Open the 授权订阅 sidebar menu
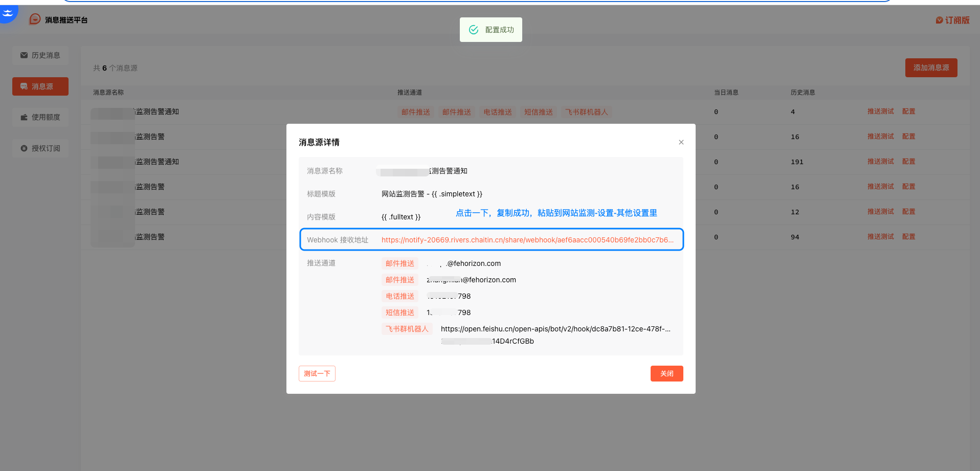This screenshot has height=471, width=980. 40,148
